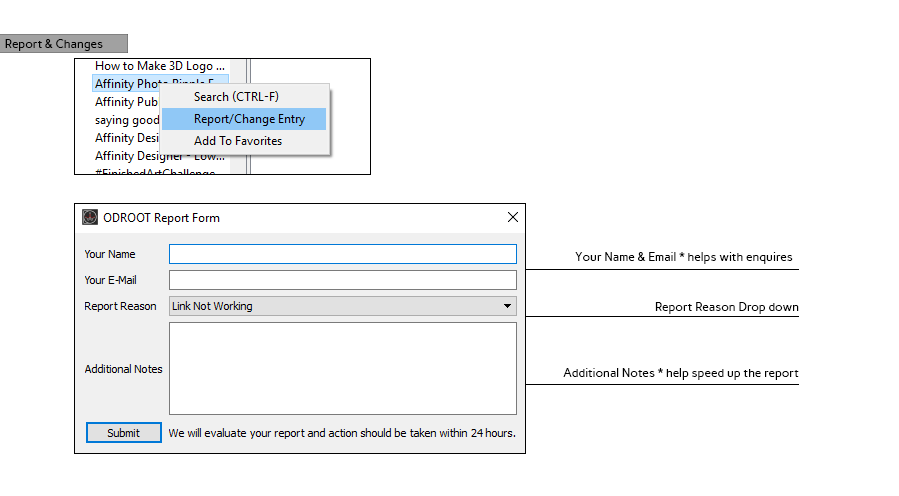Viewport: 899px width, 496px height.
Task: Choose Search (CTRL-F) from context menu
Action: [x=236, y=97]
